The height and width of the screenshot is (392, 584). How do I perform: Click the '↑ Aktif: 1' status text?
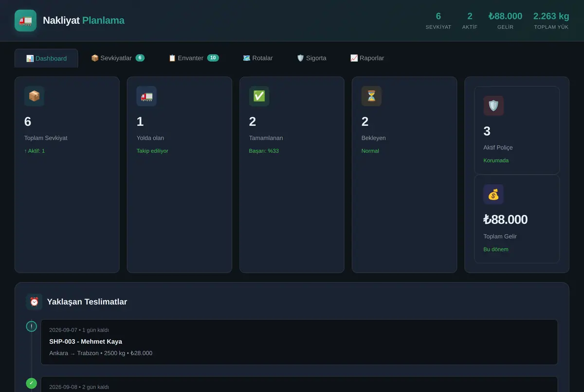(x=35, y=151)
